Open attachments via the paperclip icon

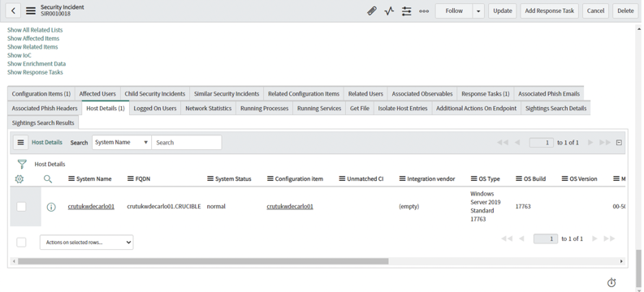pyautogui.click(x=372, y=11)
